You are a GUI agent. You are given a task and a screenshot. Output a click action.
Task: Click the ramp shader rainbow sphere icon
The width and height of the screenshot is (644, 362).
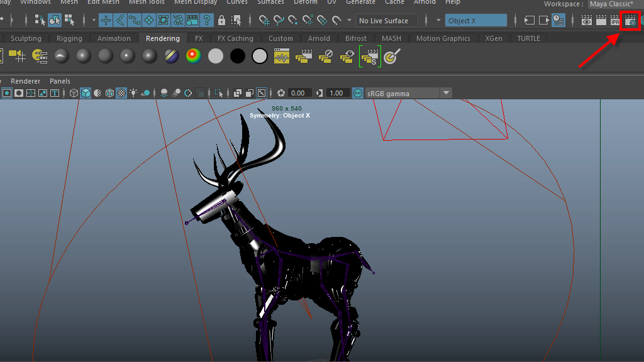(194, 56)
